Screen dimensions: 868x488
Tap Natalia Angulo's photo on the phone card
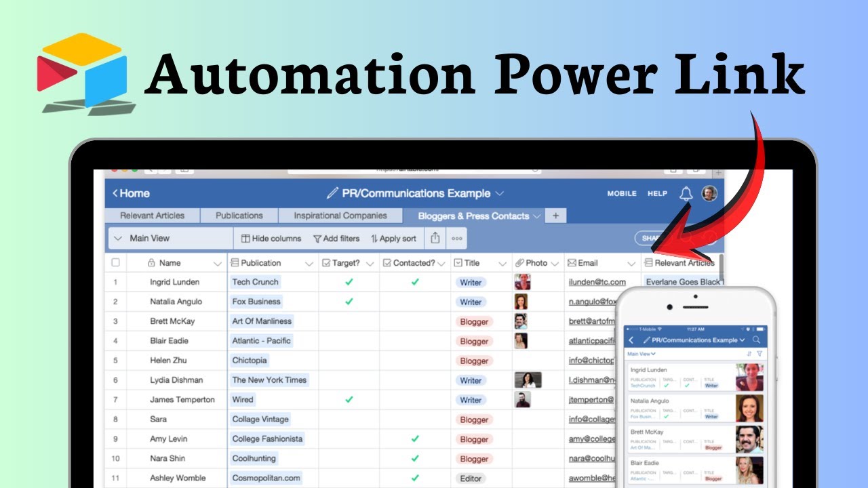tap(749, 408)
